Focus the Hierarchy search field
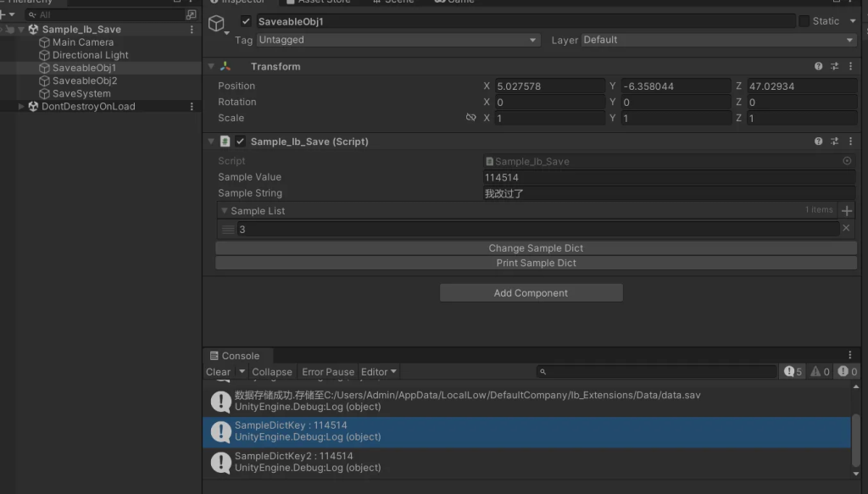Image resolution: width=868 pixels, height=494 pixels. point(104,15)
